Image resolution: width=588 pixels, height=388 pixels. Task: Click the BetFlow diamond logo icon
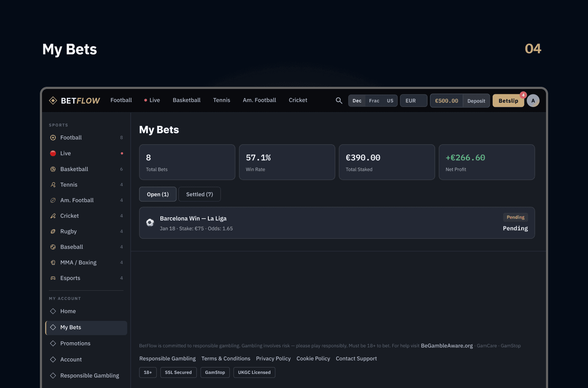[x=53, y=101]
